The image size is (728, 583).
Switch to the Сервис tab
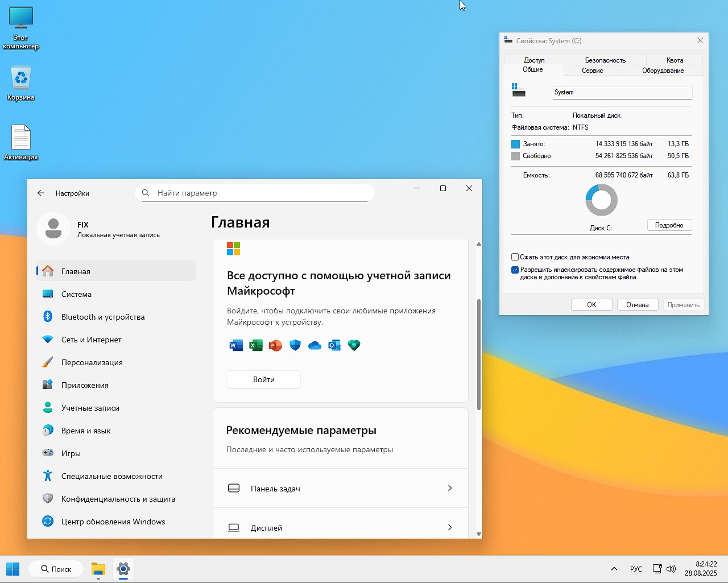[593, 71]
